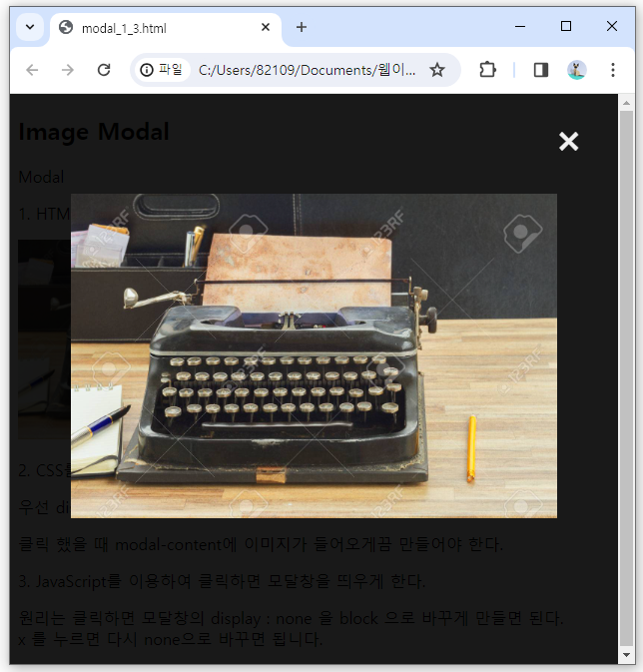Click the enlarged typewriter image in the modal

pyautogui.click(x=314, y=355)
